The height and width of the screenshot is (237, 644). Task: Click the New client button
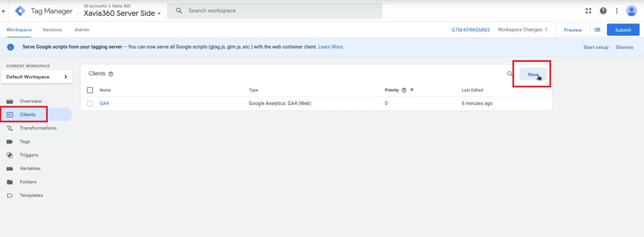pyautogui.click(x=533, y=74)
